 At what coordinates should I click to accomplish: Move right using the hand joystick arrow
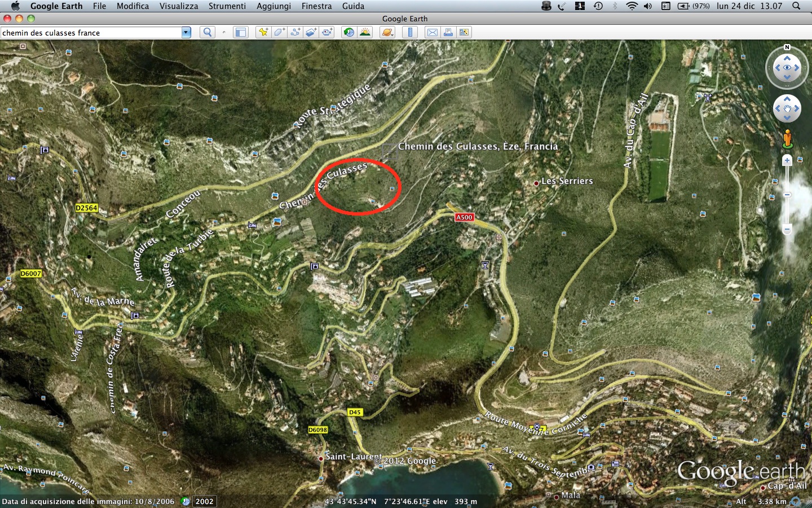point(797,109)
